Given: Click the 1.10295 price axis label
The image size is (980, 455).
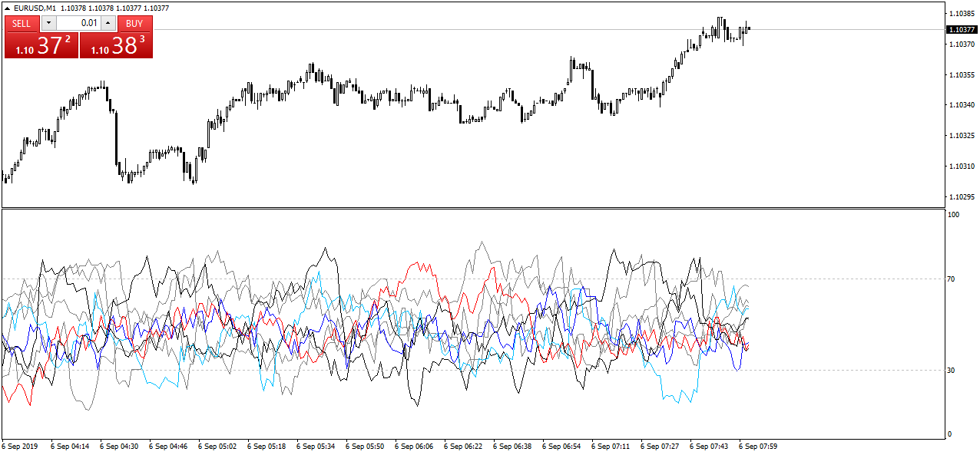Looking at the screenshot, I should pyautogui.click(x=962, y=196).
